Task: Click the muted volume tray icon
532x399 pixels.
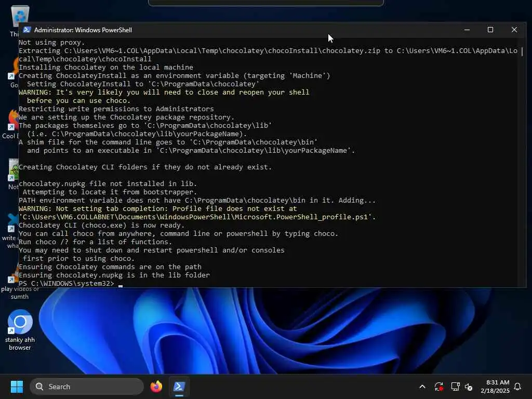Action: [469, 387]
